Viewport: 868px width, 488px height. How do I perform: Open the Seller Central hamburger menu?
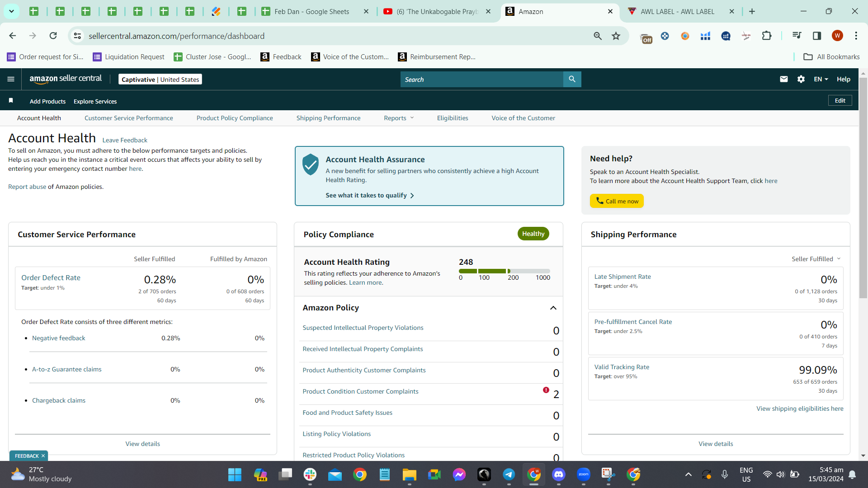[11, 79]
